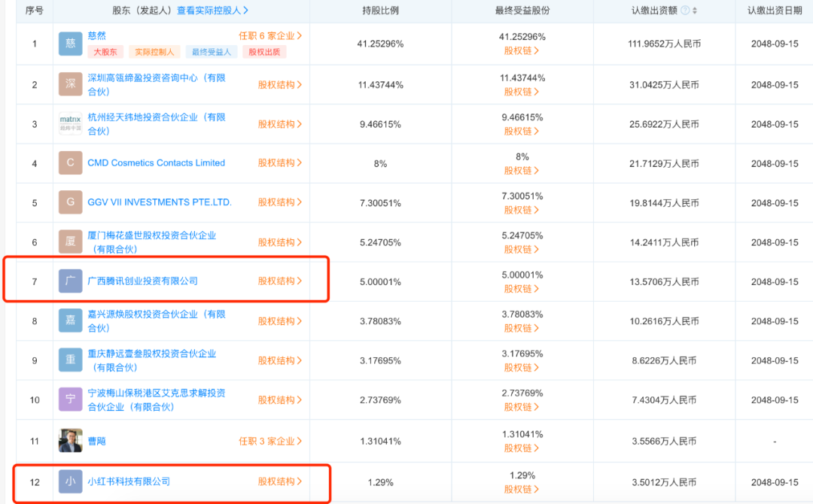Click the 实际控制人 tag

[x=154, y=52]
